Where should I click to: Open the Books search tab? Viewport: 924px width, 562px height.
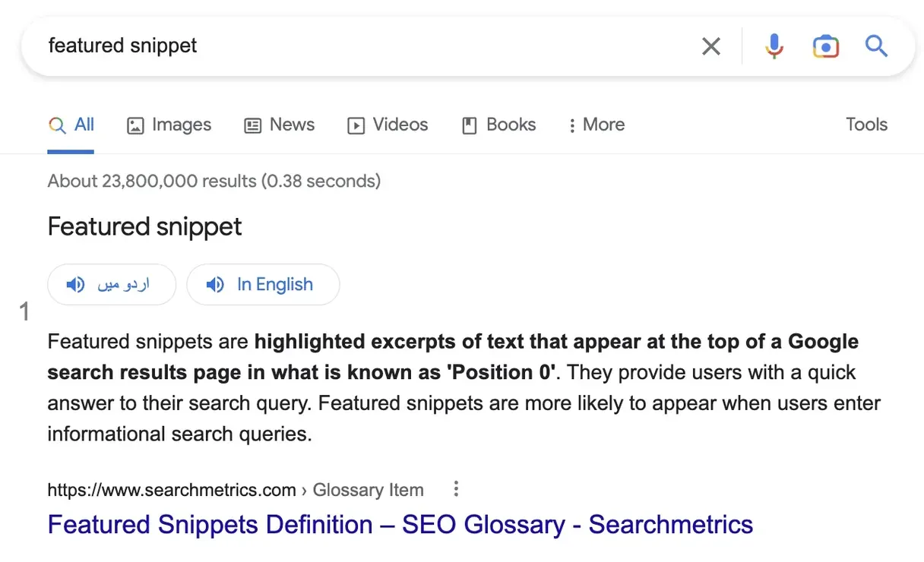pyautogui.click(x=498, y=125)
